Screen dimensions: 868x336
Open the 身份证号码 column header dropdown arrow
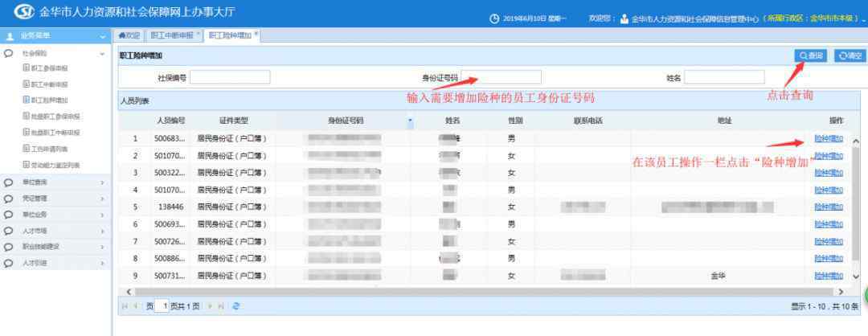pos(410,121)
